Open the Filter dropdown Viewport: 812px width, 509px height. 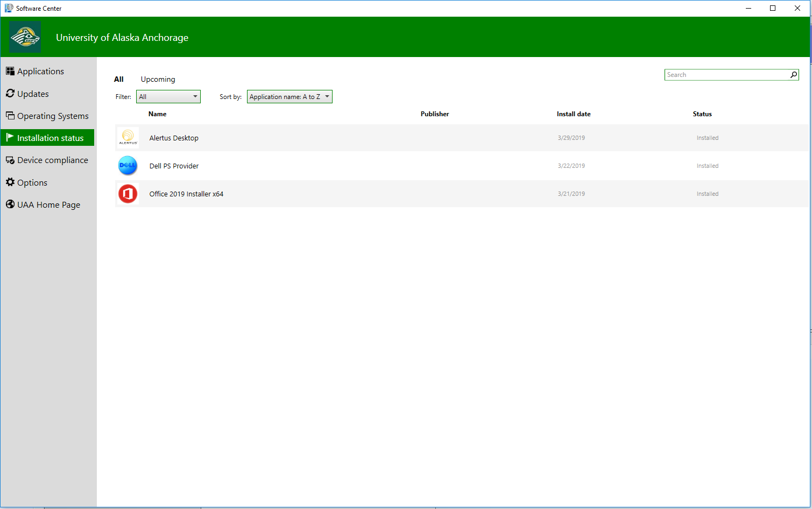point(168,97)
